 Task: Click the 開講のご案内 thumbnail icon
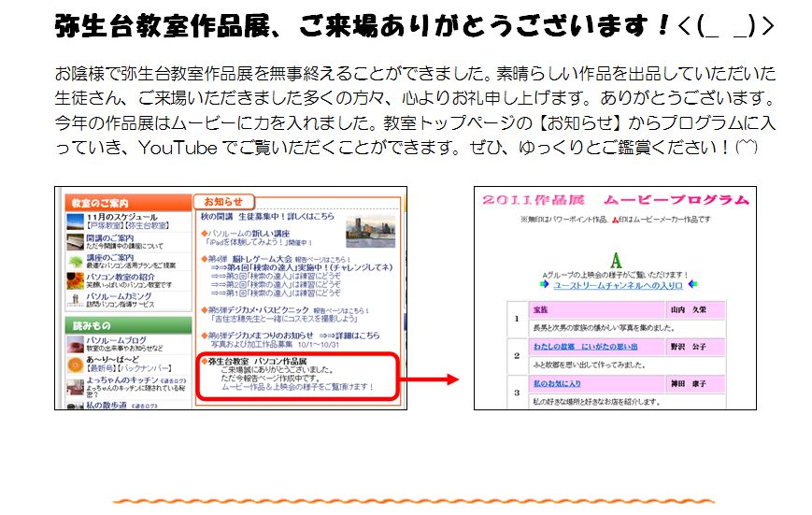[x=75, y=241]
